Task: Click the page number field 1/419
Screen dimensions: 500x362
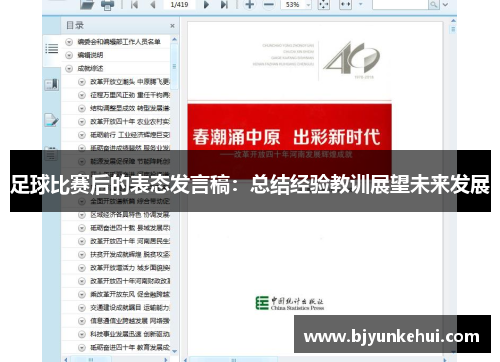Action: click(179, 5)
